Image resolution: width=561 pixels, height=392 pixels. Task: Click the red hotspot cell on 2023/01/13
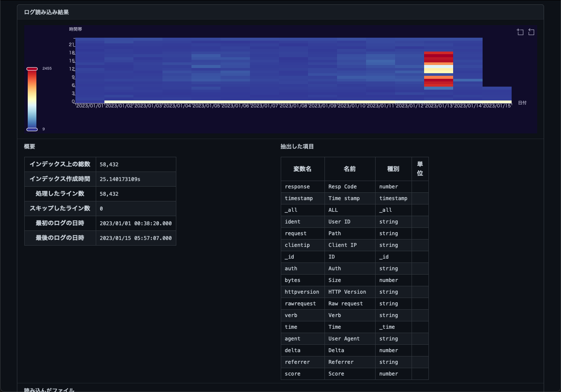438,57
